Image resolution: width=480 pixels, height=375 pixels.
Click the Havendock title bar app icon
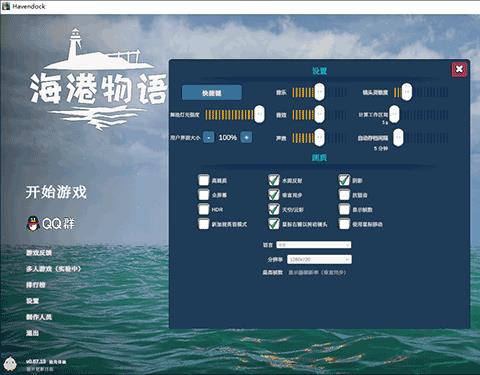pos(6,6)
